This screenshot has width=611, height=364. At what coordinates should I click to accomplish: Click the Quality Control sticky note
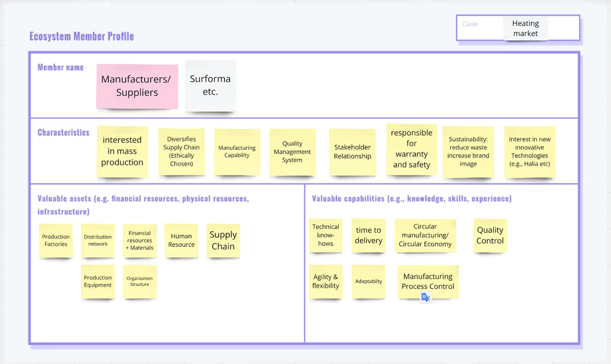coord(490,235)
